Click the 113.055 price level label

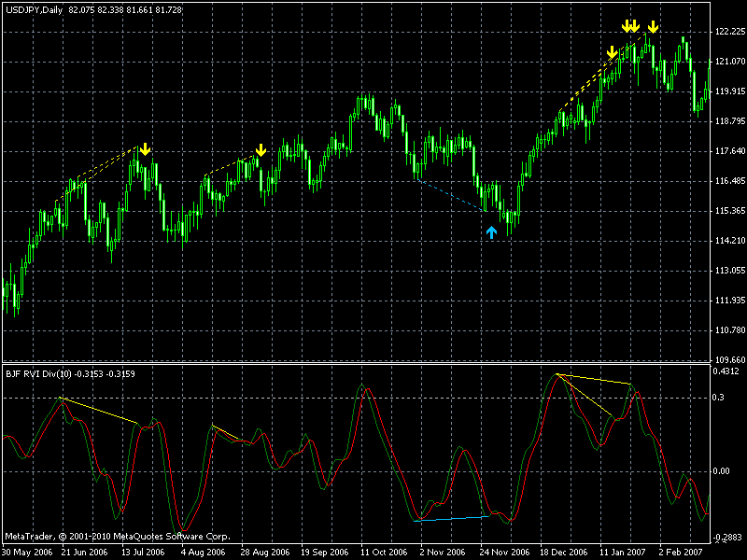coord(730,270)
